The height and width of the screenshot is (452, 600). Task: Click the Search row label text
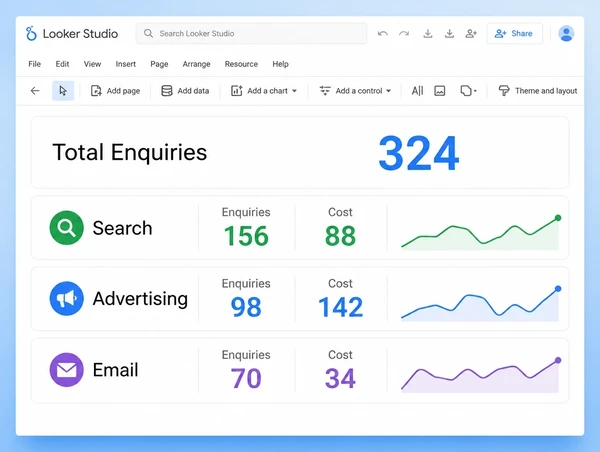point(122,228)
